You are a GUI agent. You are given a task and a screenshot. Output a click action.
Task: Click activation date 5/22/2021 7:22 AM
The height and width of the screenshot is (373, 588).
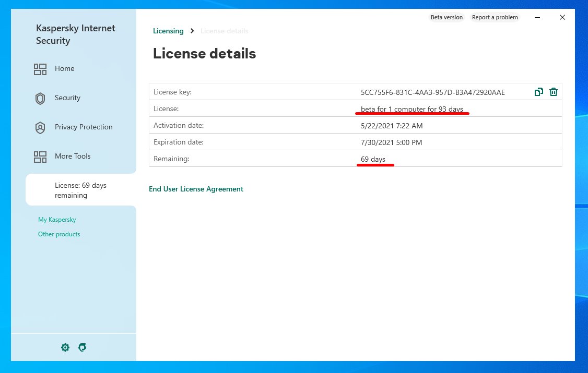point(392,126)
